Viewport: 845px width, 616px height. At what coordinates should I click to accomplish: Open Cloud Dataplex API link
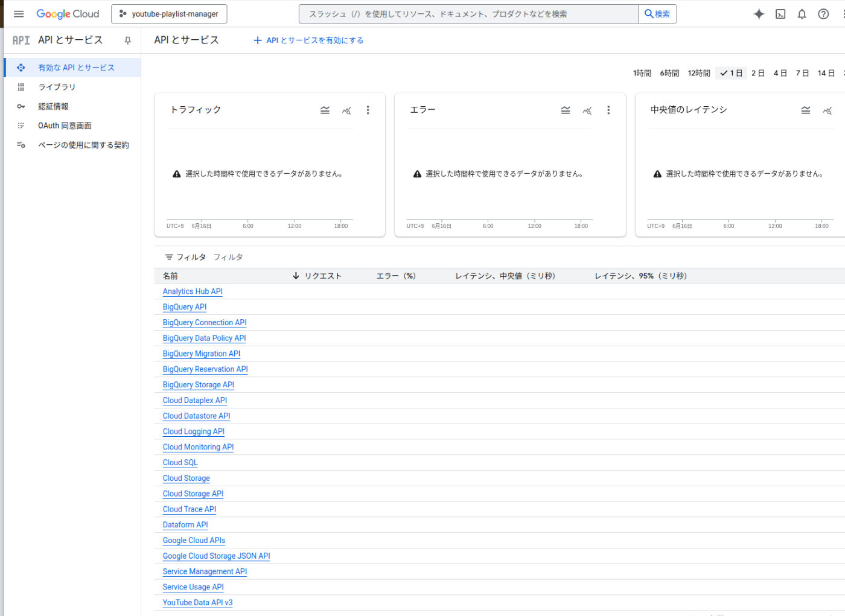pyautogui.click(x=195, y=401)
